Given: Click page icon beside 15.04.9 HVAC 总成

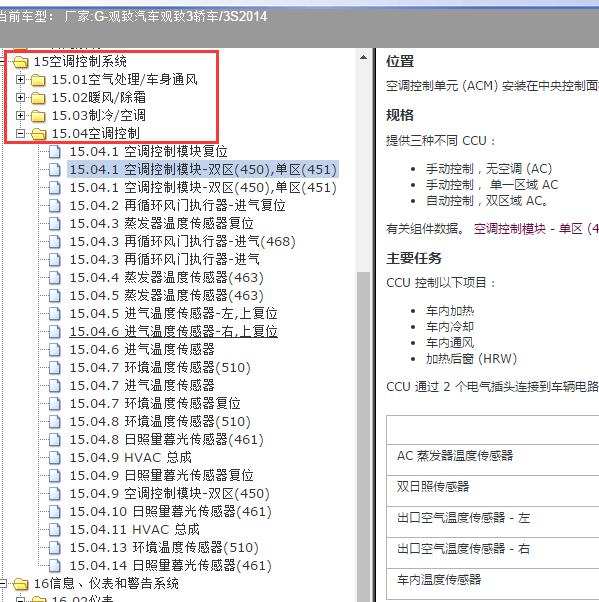Looking at the screenshot, I should tap(55, 458).
